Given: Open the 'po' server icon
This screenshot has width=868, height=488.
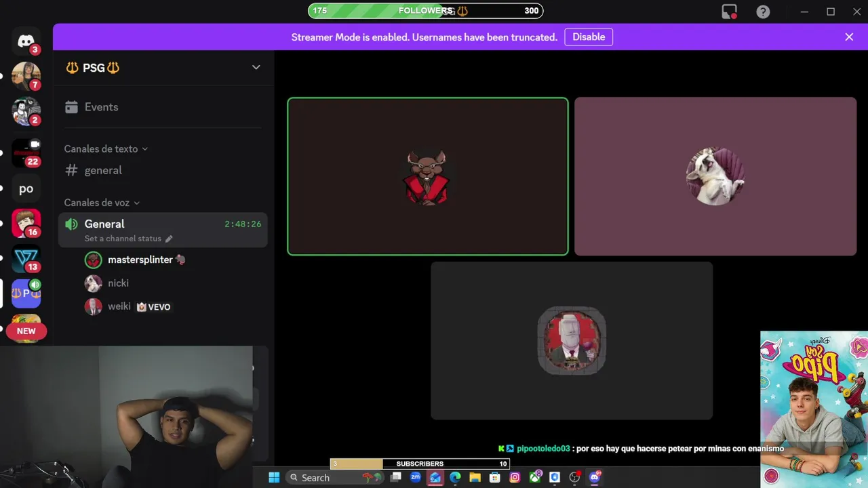Looking at the screenshot, I should click(26, 188).
